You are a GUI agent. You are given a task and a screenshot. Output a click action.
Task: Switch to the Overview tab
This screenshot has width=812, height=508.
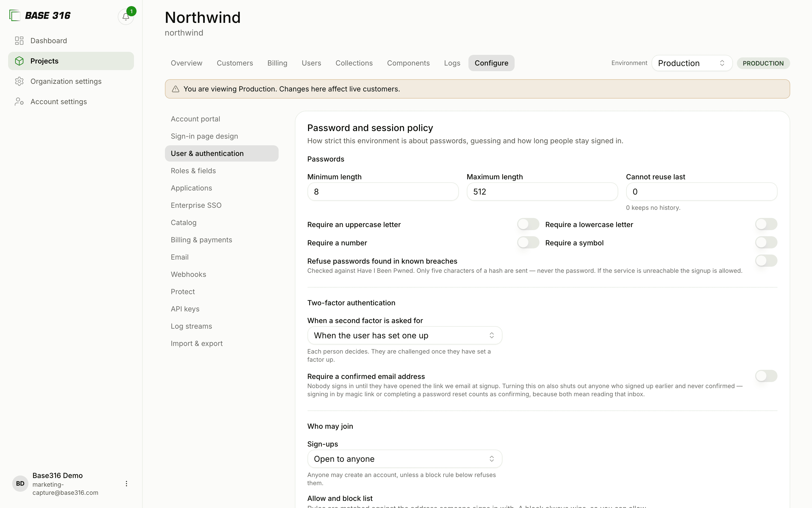[187, 63]
